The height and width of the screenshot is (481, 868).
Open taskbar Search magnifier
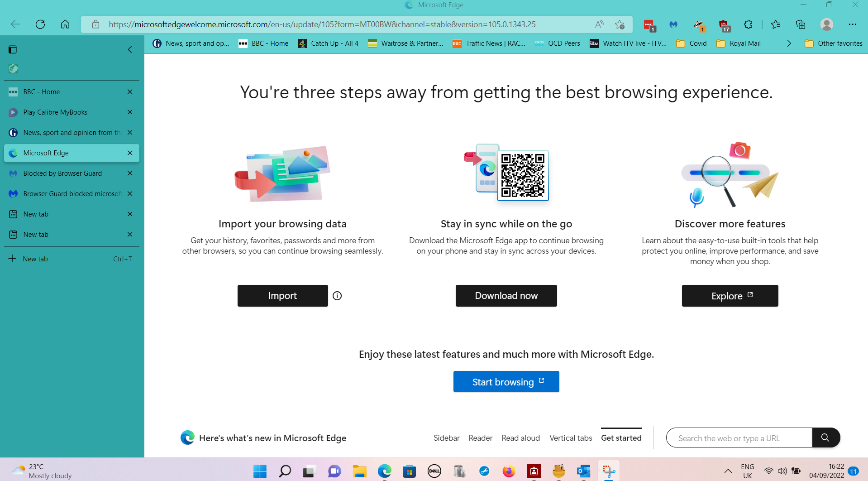(x=285, y=471)
